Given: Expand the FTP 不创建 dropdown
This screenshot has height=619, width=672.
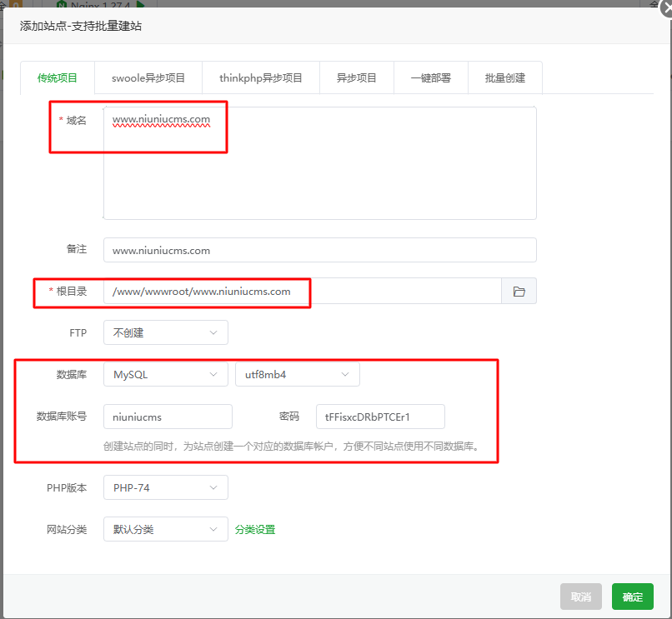Looking at the screenshot, I should [x=165, y=333].
